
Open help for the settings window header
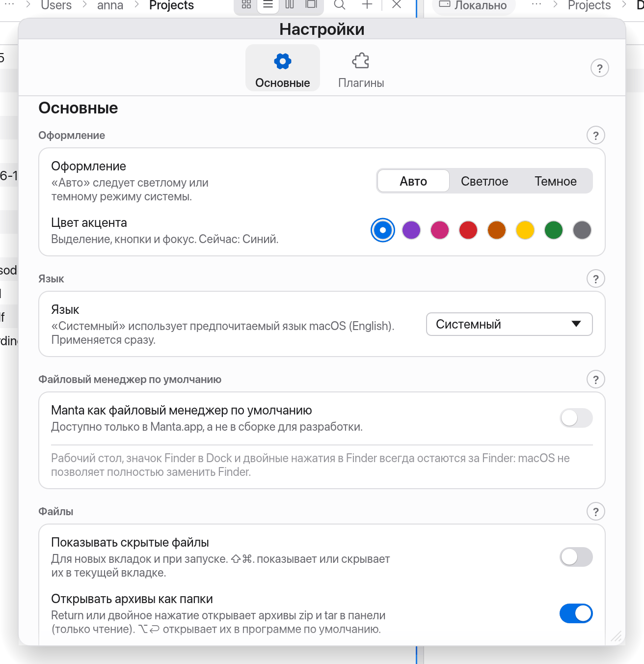(x=600, y=68)
